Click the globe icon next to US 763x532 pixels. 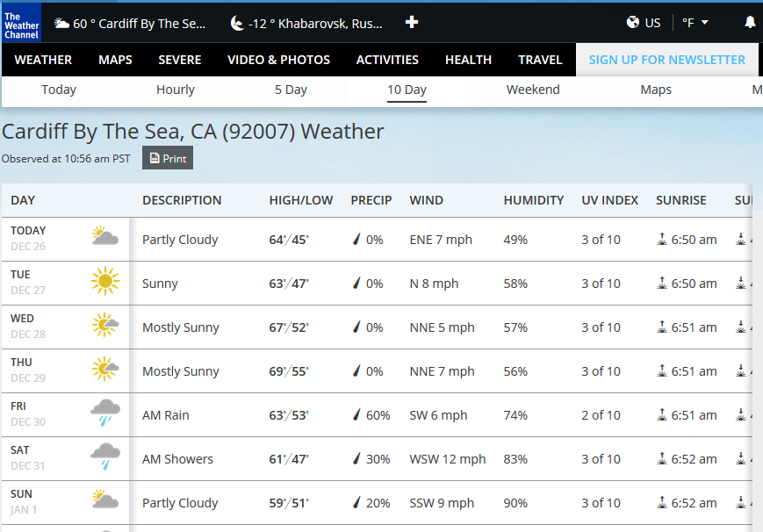click(x=633, y=23)
